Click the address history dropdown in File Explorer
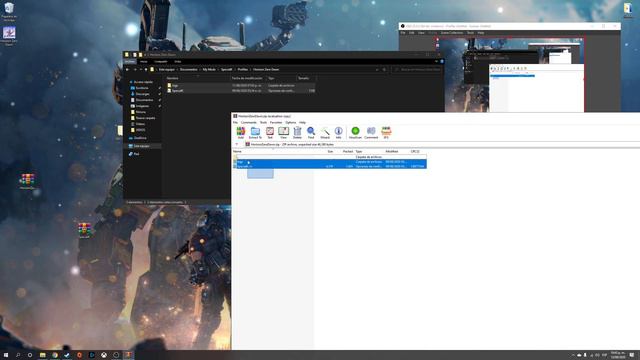640x360 pixels. [x=377, y=70]
